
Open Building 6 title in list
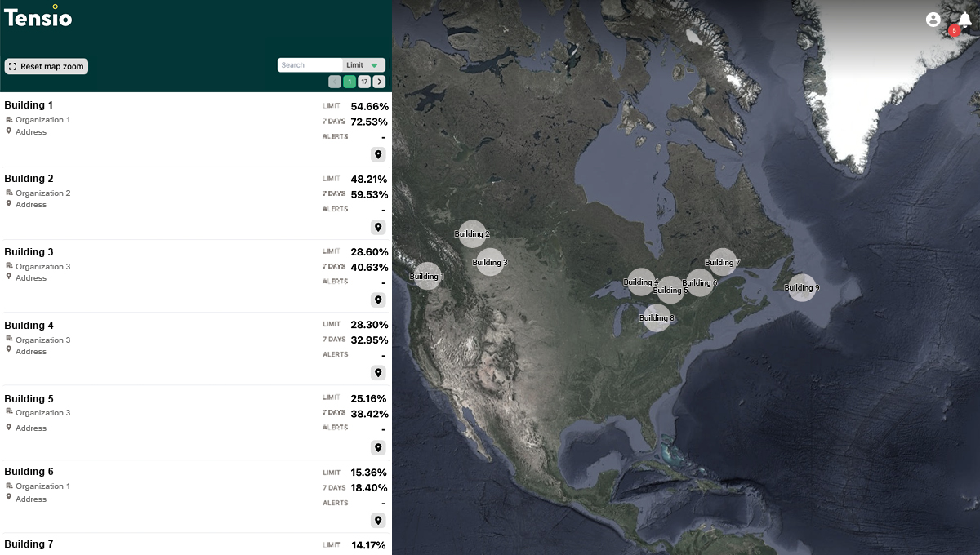pos(29,471)
